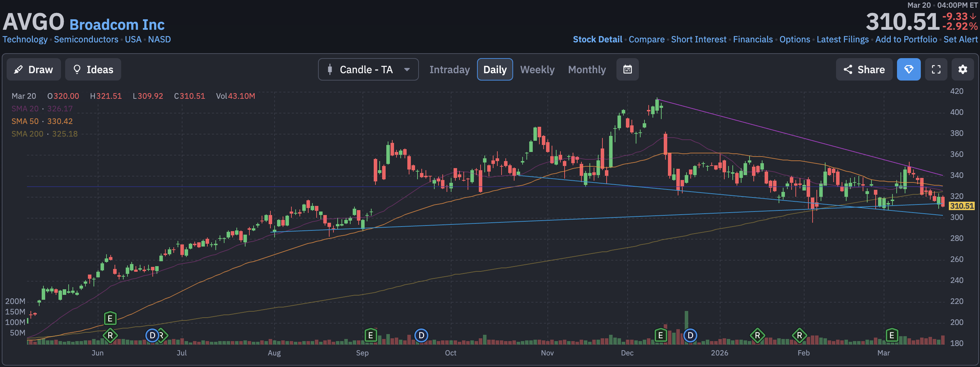Open the date range calendar icon
This screenshot has height=367, width=980.
(x=627, y=69)
